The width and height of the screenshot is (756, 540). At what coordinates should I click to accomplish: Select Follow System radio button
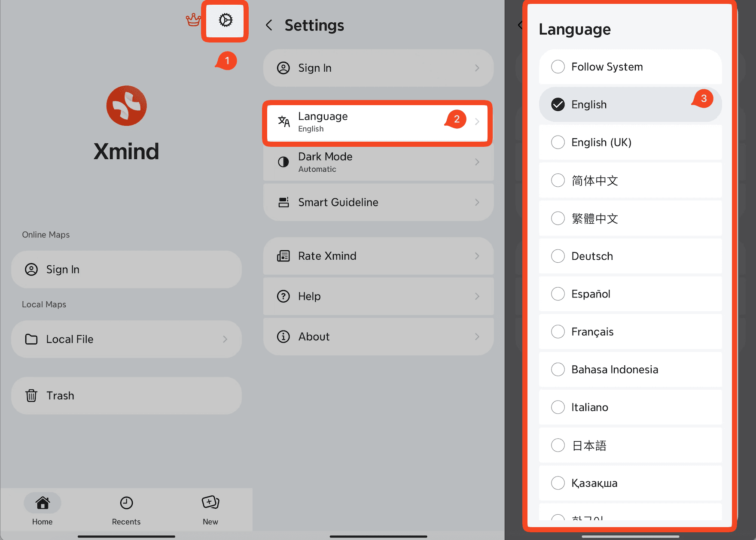(x=558, y=67)
